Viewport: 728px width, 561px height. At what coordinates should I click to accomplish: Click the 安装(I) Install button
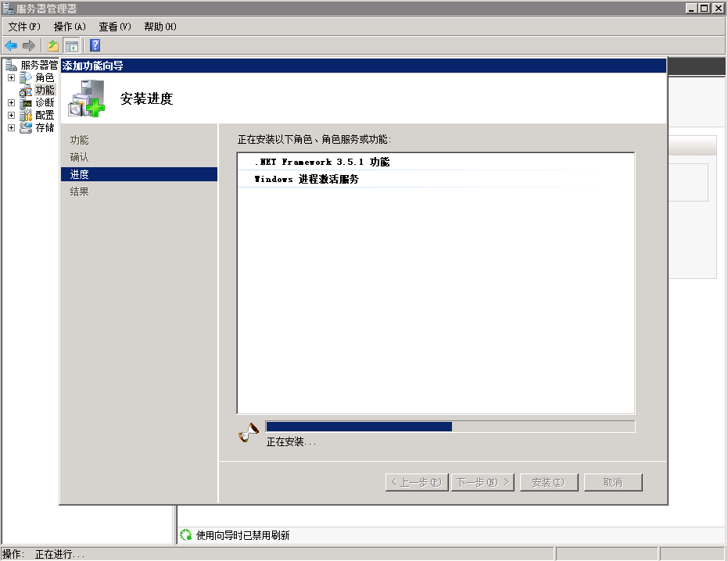[547, 482]
